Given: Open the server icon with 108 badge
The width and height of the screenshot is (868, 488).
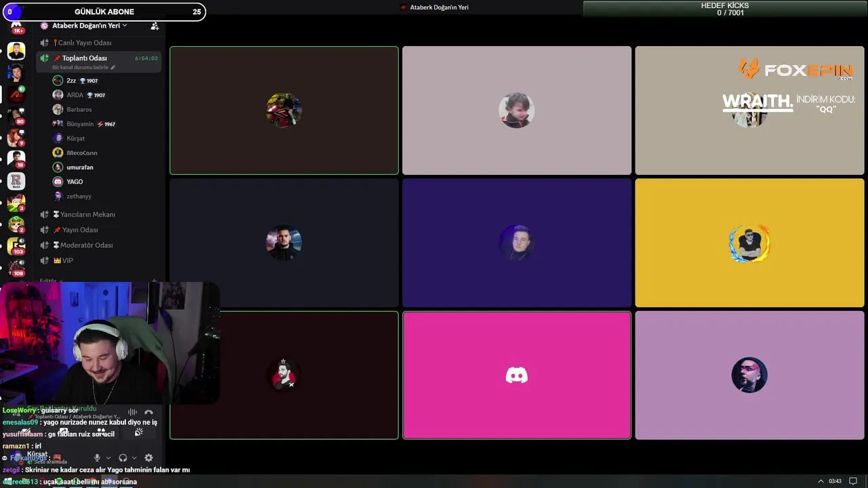Looking at the screenshot, I should (16, 268).
